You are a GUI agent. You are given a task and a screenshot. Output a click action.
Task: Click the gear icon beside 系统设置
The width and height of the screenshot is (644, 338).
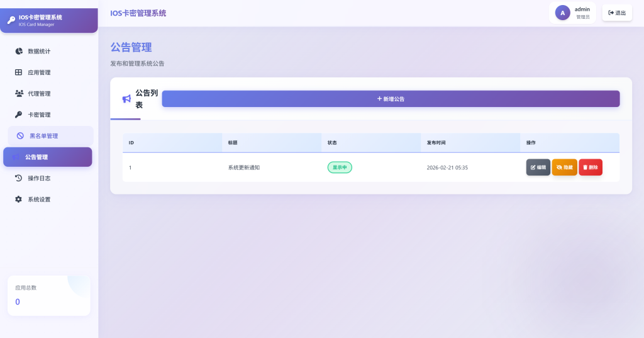[x=19, y=200]
